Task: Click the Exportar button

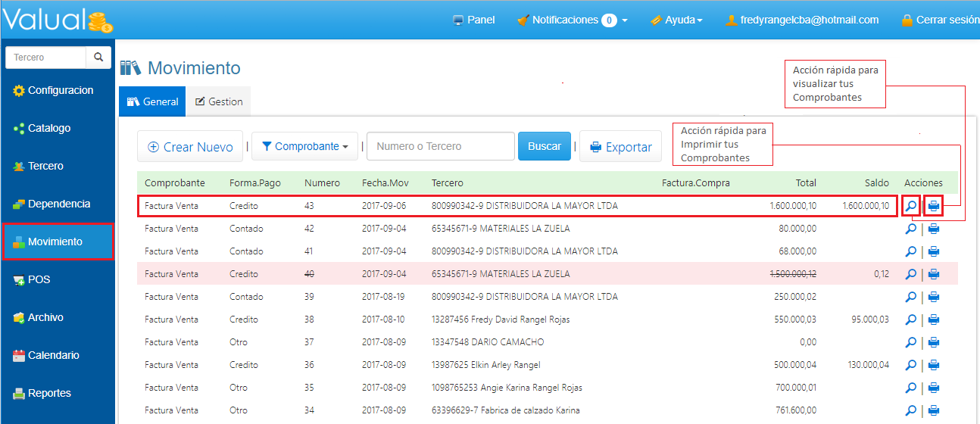Action: point(620,147)
